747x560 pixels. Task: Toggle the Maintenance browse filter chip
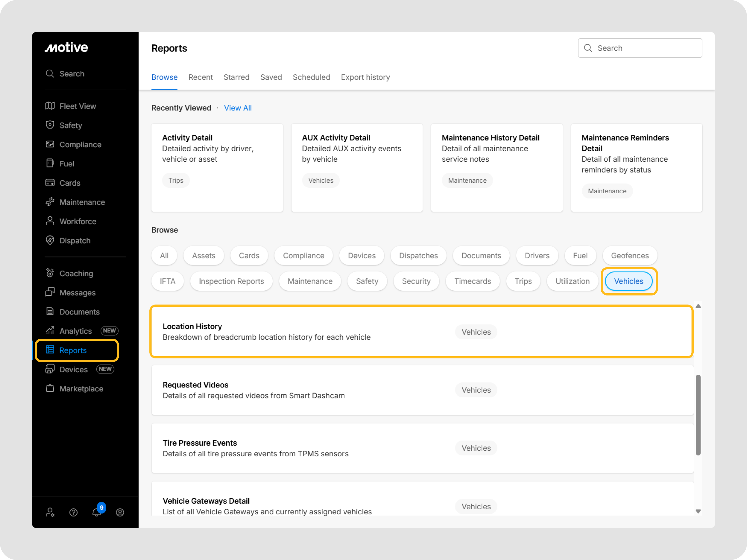310,281
